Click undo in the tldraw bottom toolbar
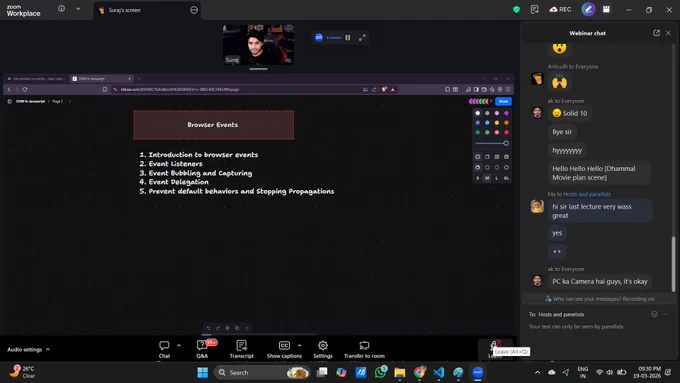 209,328
